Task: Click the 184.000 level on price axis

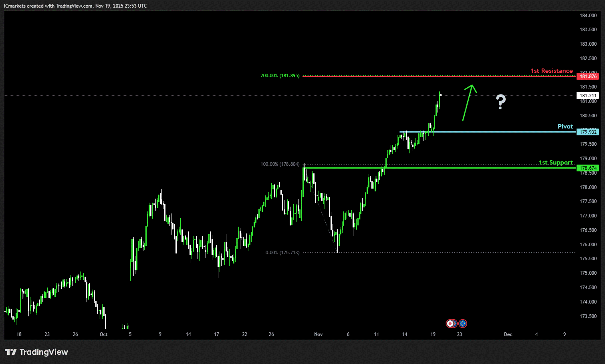Action: [x=588, y=16]
